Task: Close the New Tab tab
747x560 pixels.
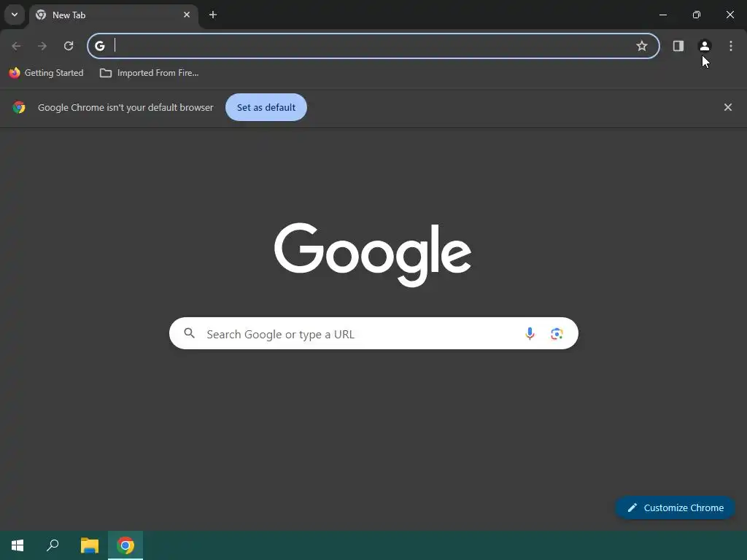Action: click(187, 15)
